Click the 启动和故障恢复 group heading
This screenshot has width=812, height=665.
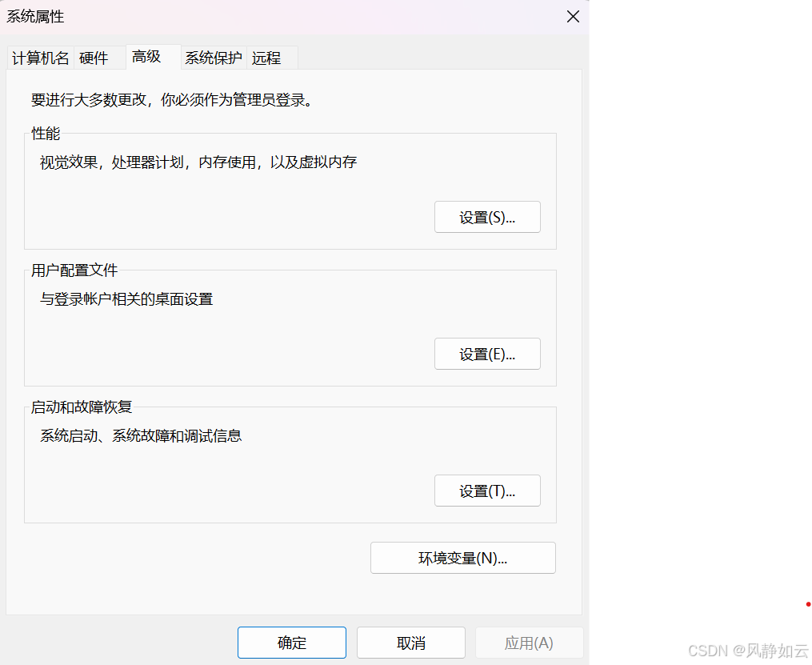(x=82, y=407)
